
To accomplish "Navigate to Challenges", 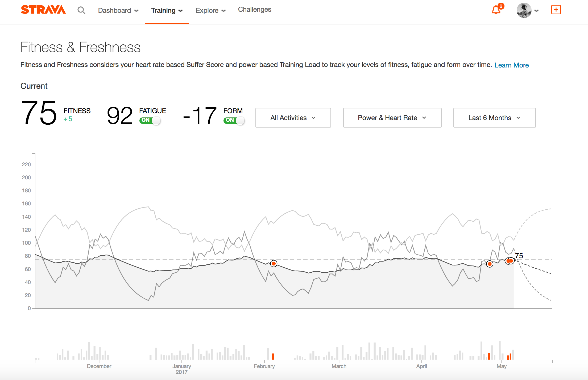I will (x=254, y=10).
